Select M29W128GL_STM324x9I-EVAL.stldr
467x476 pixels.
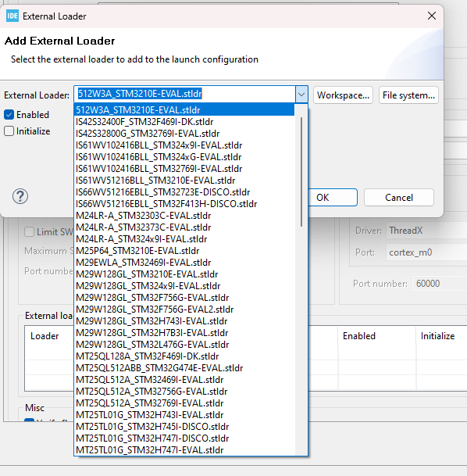click(x=184, y=286)
